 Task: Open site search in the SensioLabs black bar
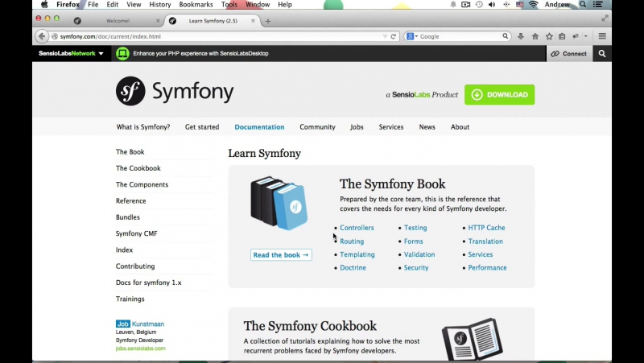pos(602,54)
